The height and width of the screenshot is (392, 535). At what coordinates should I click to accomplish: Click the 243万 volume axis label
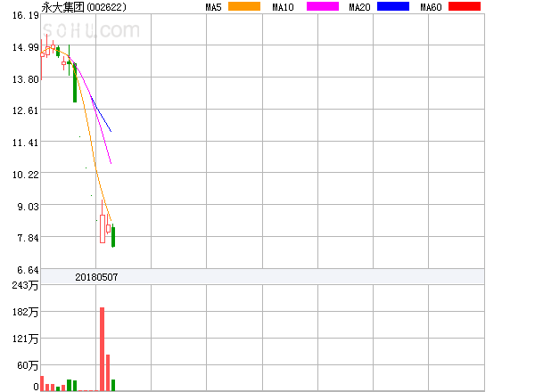(x=25, y=285)
